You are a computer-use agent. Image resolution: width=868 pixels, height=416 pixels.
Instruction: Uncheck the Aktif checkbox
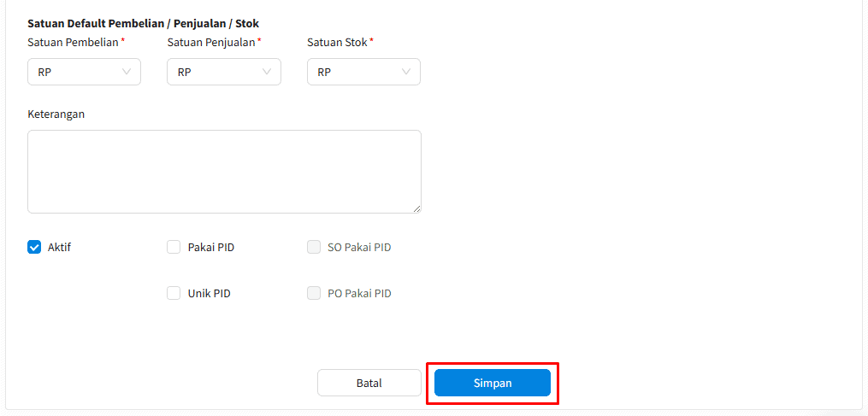pyautogui.click(x=34, y=247)
